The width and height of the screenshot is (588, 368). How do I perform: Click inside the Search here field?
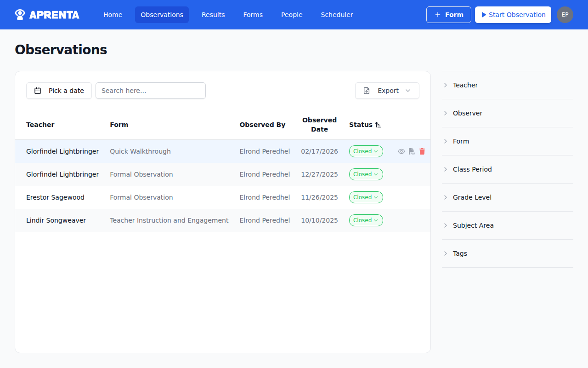pyautogui.click(x=150, y=91)
